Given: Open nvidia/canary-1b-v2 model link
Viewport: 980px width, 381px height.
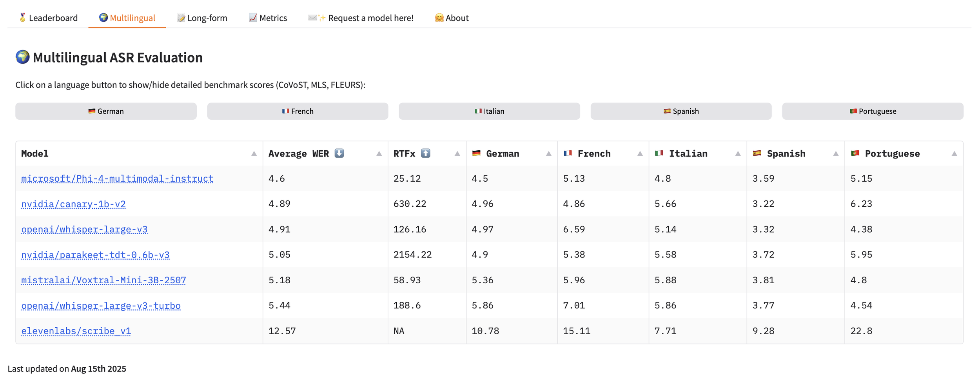Looking at the screenshot, I should point(73,204).
